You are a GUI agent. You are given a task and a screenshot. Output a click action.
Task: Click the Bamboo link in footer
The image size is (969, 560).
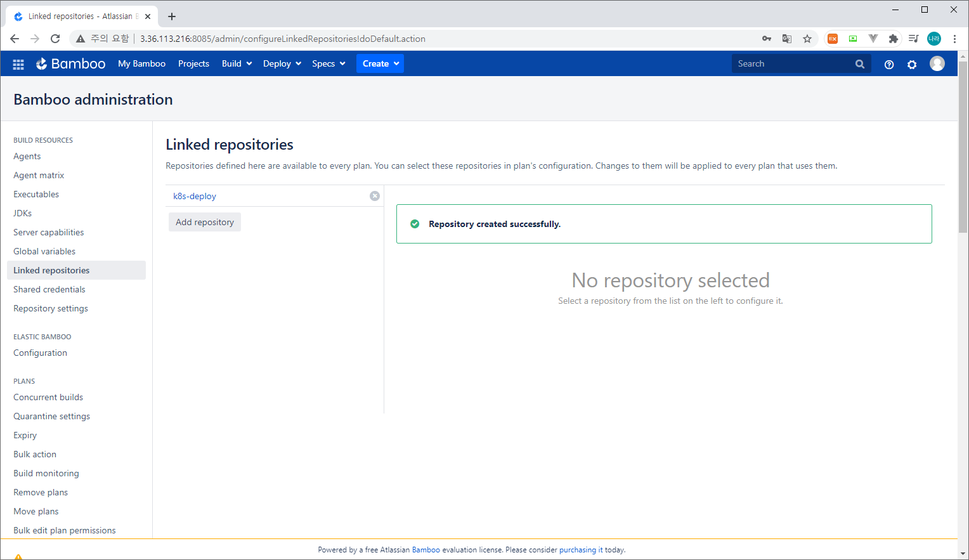(426, 550)
